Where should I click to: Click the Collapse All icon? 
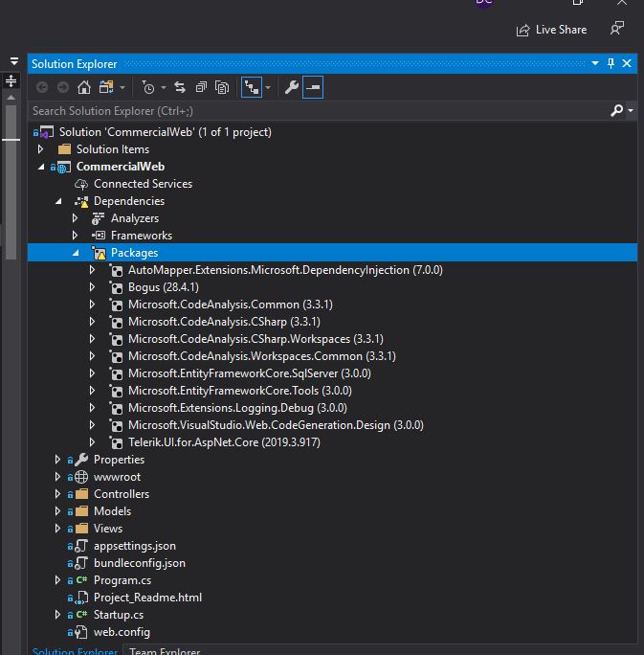201,87
